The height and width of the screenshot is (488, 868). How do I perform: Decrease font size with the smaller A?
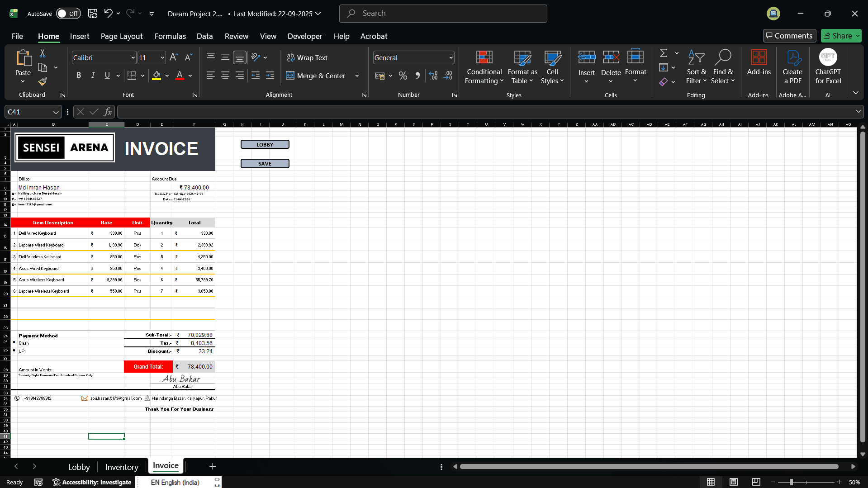(189, 57)
